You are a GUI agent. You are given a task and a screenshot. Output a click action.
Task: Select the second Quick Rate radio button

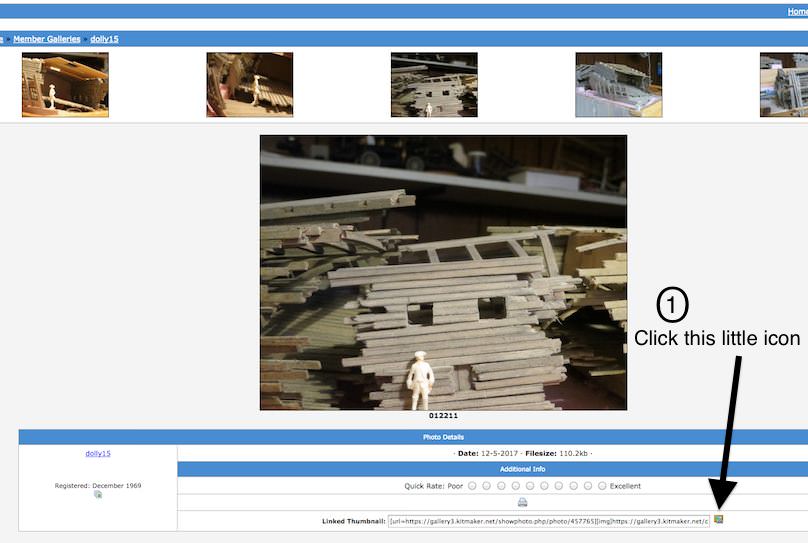tap(487, 486)
